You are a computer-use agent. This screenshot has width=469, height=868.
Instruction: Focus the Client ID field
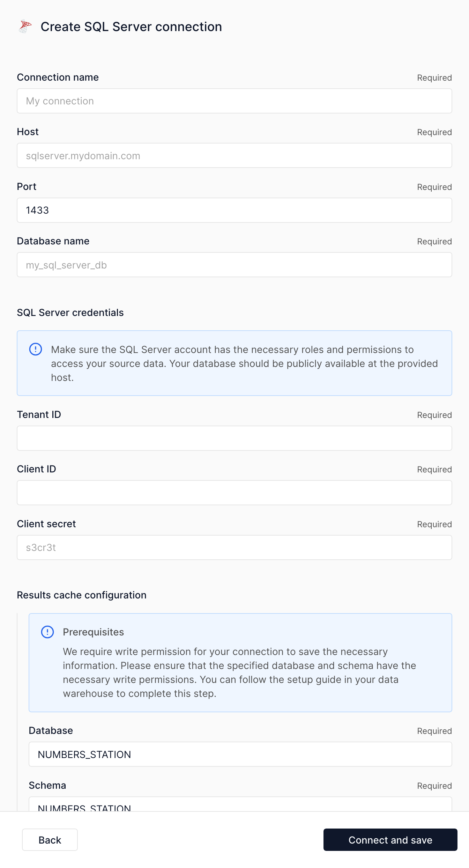tap(234, 492)
